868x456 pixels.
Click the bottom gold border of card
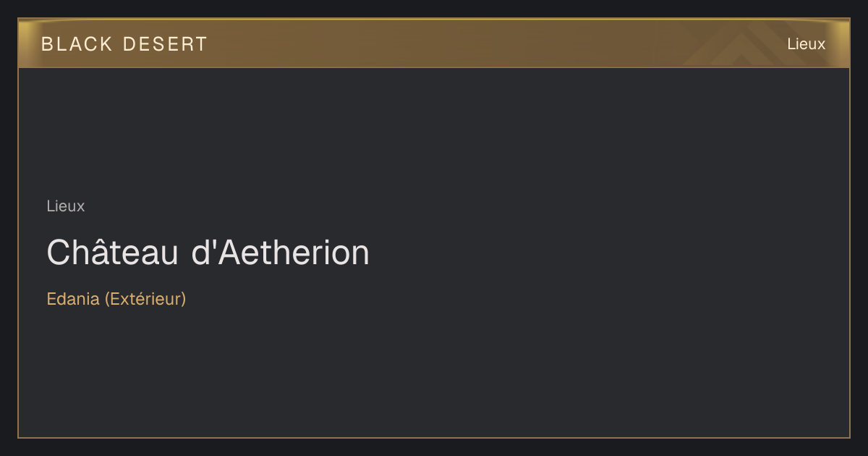coord(434,437)
